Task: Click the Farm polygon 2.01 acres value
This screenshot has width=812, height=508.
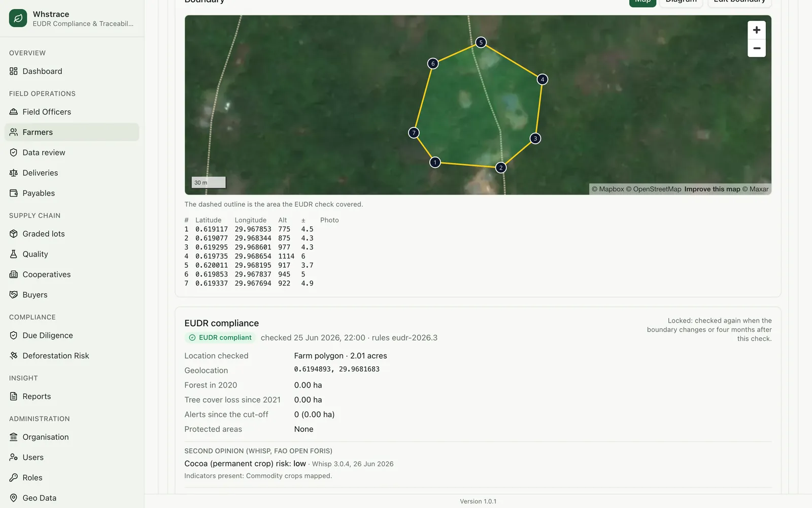Action: (341, 356)
